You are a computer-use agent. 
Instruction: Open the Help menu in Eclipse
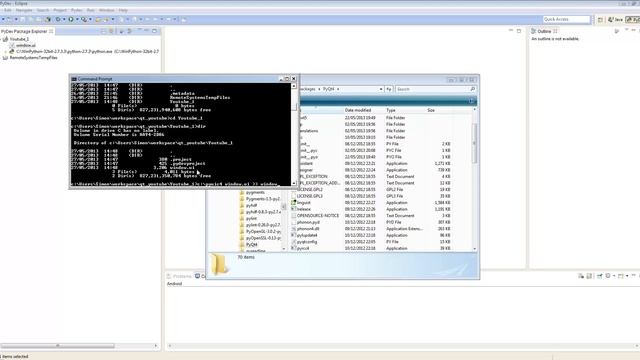coord(123,10)
